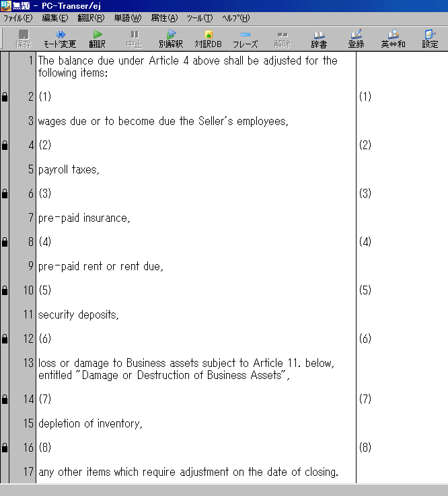Select the 'payroll taxes,' line

(x=69, y=169)
